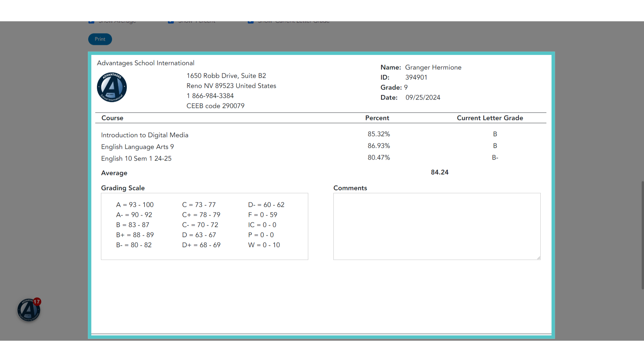The height and width of the screenshot is (362, 644).
Task: Click the B grade for Introduction to Digital Media
Action: click(495, 134)
